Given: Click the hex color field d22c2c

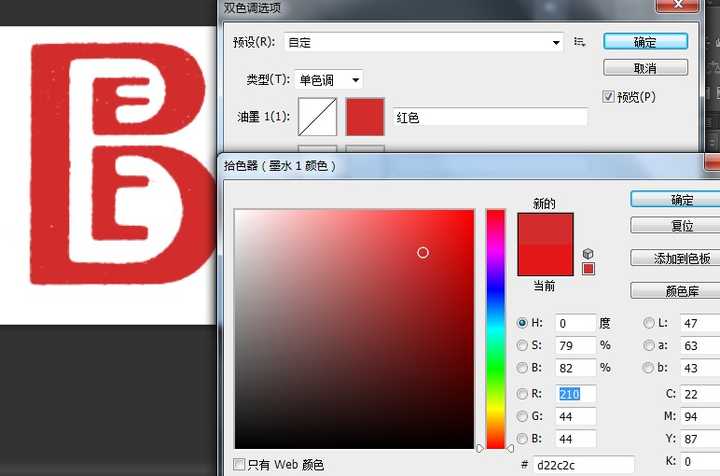Looking at the screenshot, I should pos(584,465).
